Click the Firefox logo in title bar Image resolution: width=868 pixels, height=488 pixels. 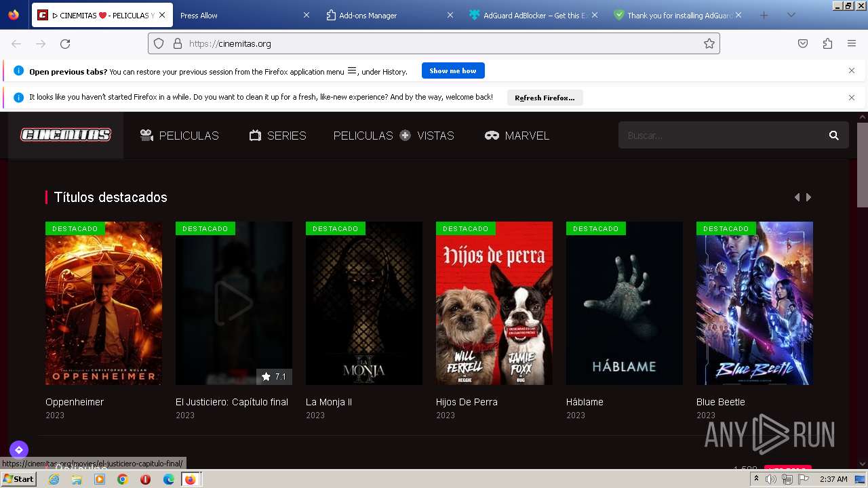pos(14,15)
